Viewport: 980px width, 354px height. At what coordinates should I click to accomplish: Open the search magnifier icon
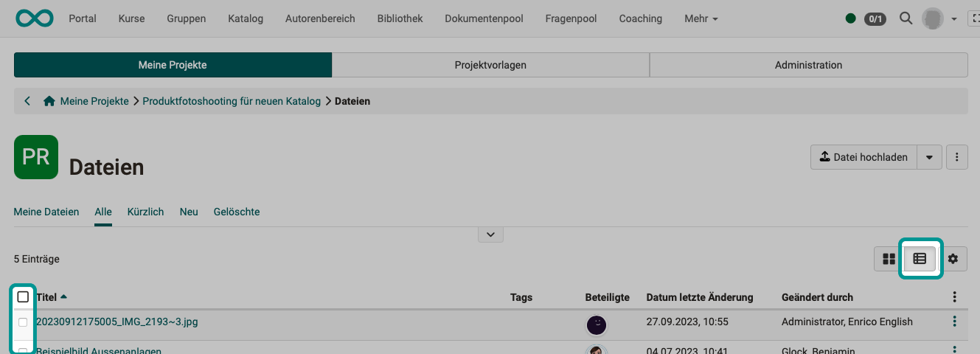click(906, 18)
